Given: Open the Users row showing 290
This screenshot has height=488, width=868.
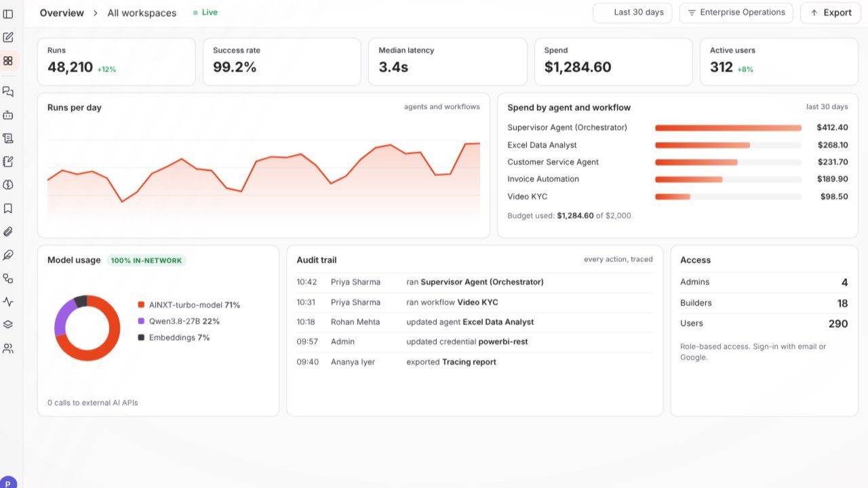Looking at the screenshot, I should pos(764,323).
